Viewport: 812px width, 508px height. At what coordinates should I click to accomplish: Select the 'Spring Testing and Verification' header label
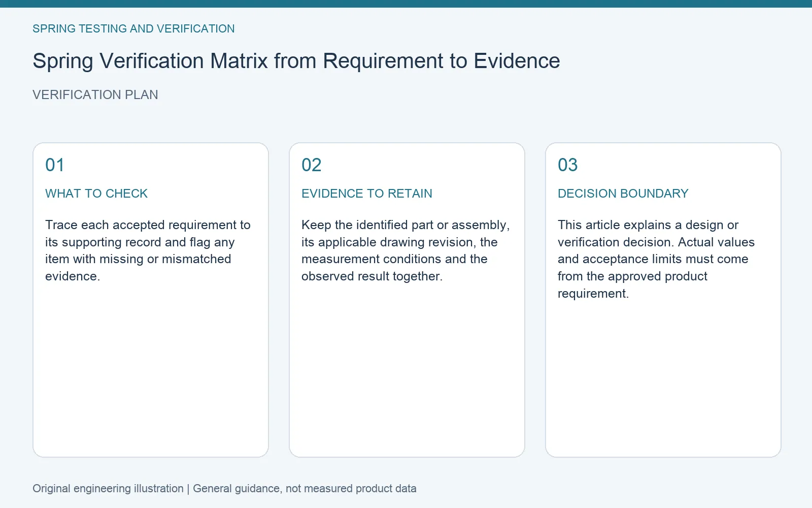(x=133, y=29)
